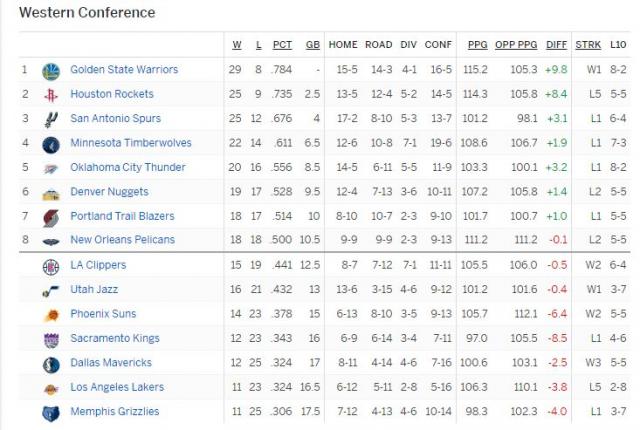Click the Houston Rockets logo icon
The height and width of the screenshot is (430, 640).
(51, 95)
